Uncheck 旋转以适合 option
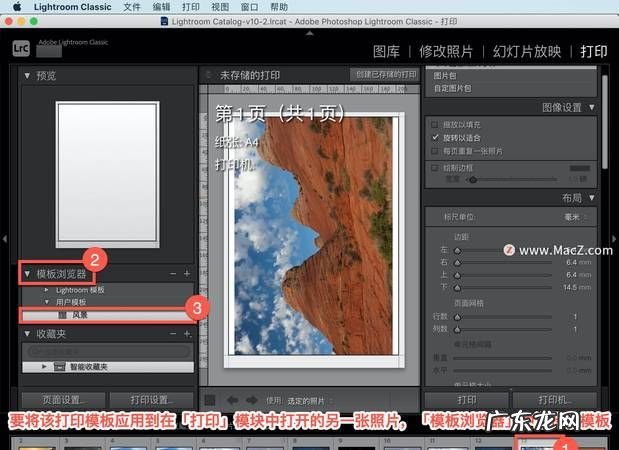This screenshot has width=619, height=450. [435, 136]
